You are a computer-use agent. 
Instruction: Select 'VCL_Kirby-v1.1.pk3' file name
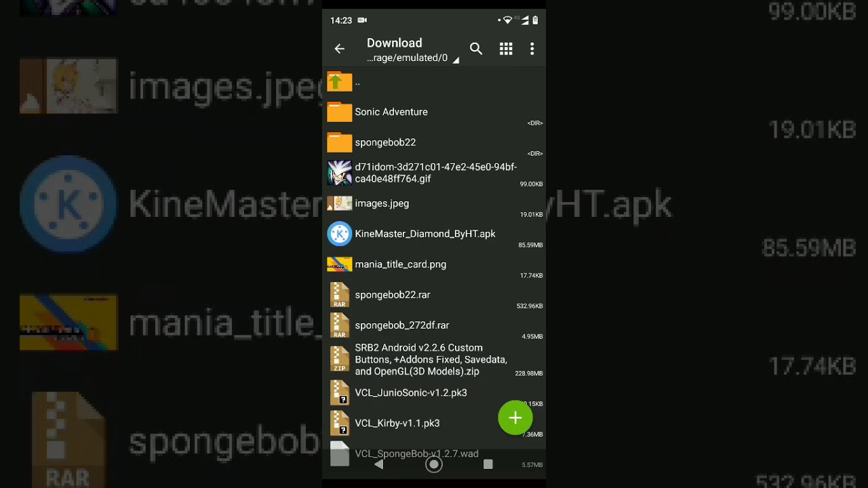397,423
